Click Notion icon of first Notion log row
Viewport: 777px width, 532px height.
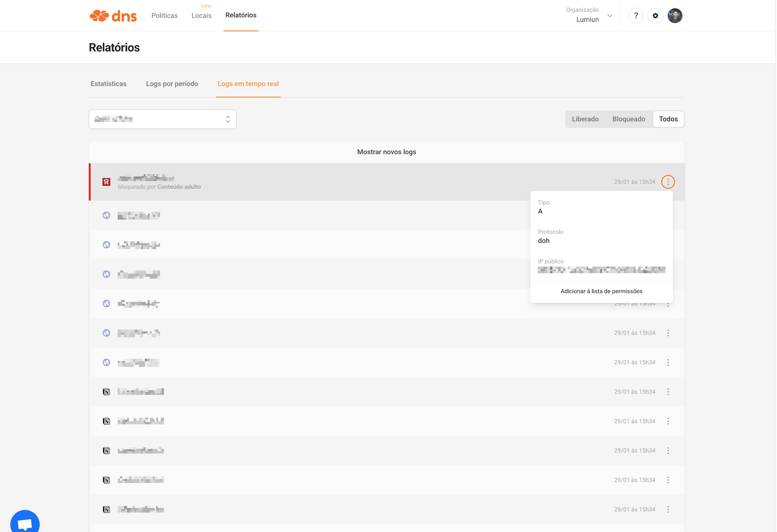(106, 392)
